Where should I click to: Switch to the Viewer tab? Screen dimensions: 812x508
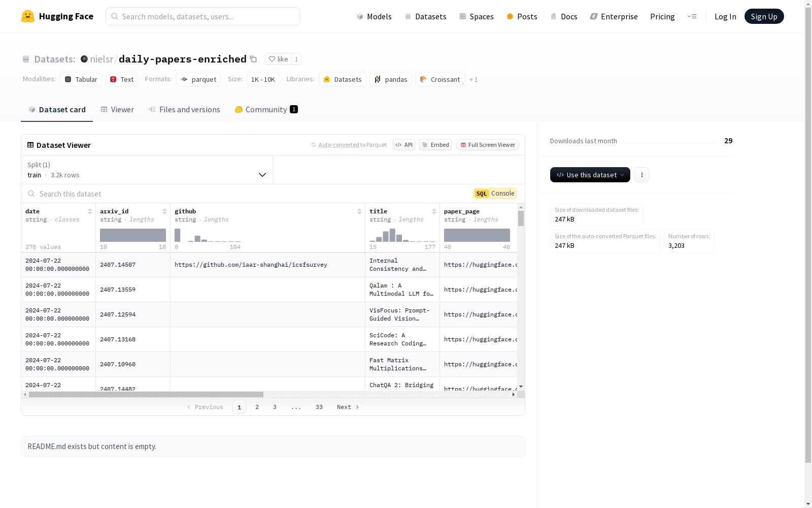(117, 109)
